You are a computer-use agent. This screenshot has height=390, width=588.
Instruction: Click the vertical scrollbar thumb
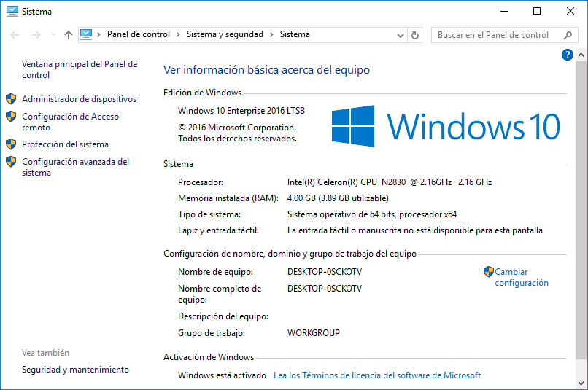[581, 210]
